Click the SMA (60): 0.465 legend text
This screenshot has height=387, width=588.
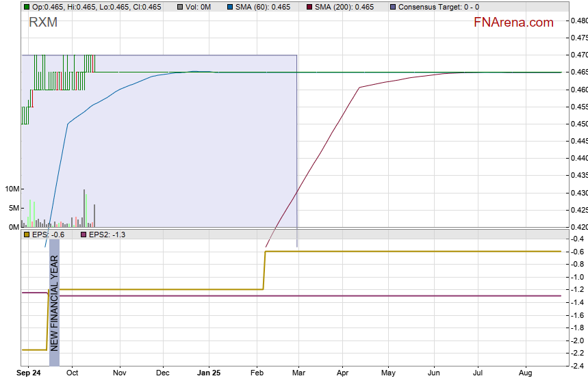click(x=261, y=7)
